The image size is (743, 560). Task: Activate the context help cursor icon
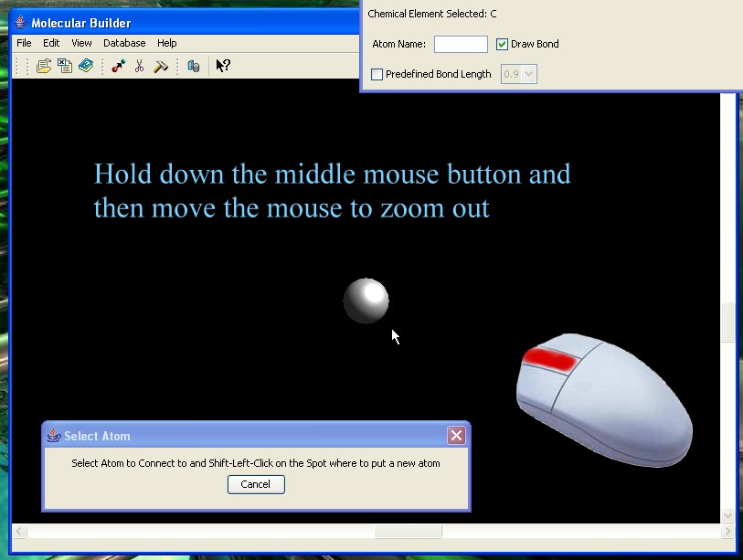(x=223, y=66)
